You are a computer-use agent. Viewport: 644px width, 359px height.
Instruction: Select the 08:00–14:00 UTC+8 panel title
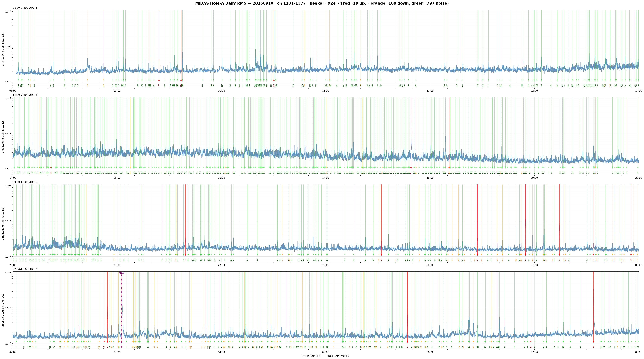[25, 8]
